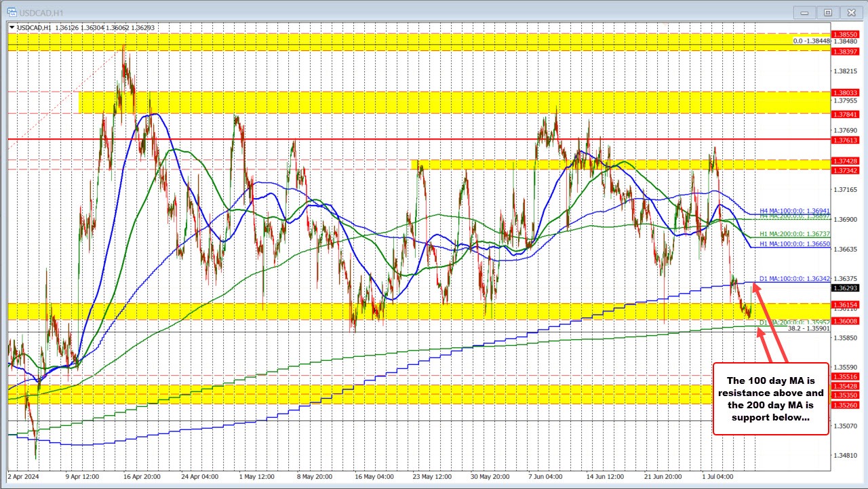Click the Fibonacci label 0.0 - 1.38448
The image size is (868, 489).
point(812,41)
